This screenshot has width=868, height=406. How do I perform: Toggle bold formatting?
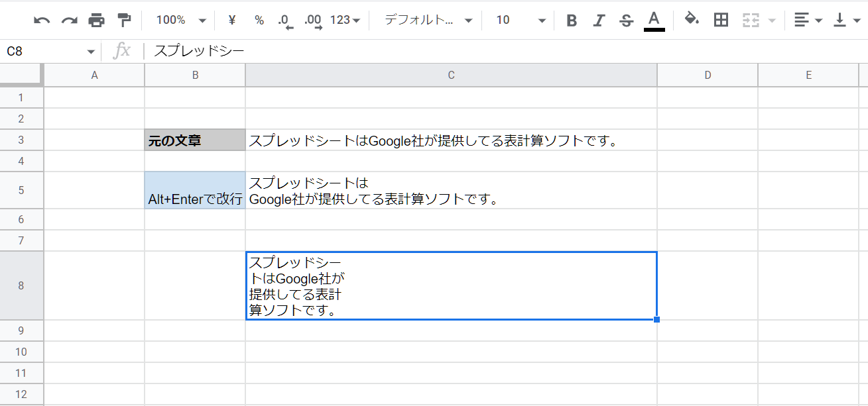pyautogui.click(x=571, y=21)
